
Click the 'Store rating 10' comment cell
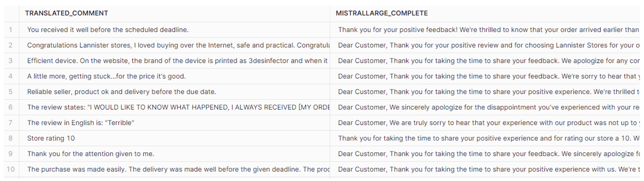174,138
